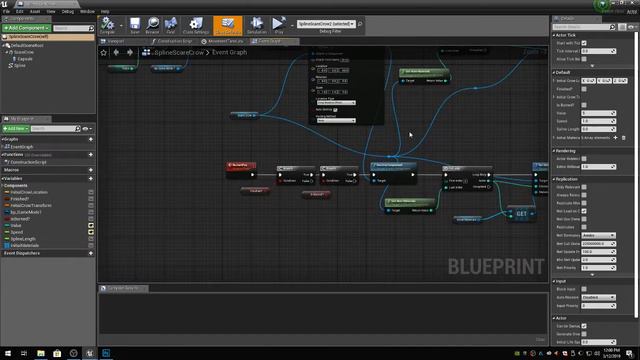Open Task View from the taskbar
This screenshot has height=360, width=640.
click(x=24, y=353)
